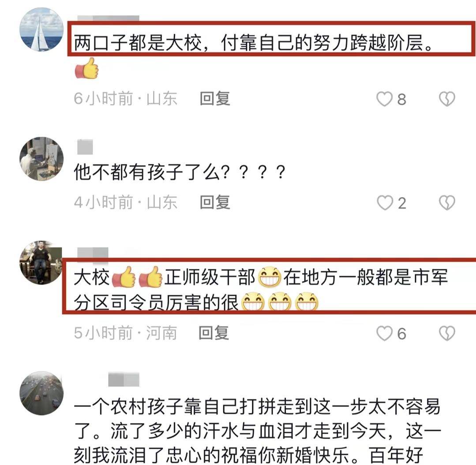Open the painter-at-easel avatar profile
This screenshot has width=476, height=465.
point(41,159)
